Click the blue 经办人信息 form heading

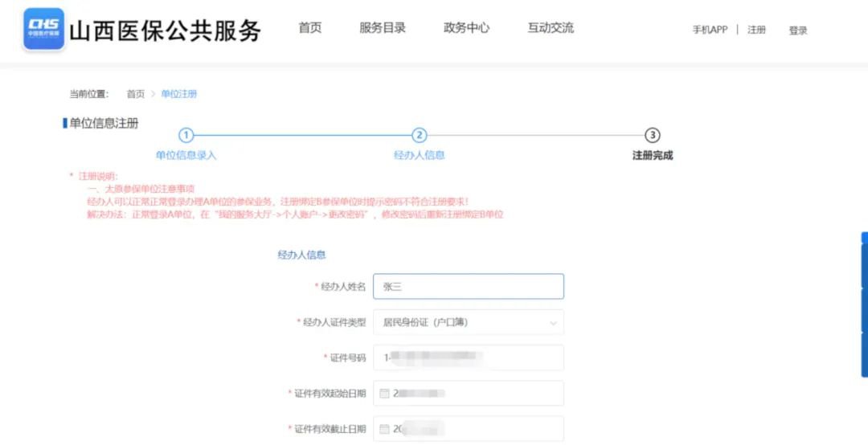(x=301, y=255)
